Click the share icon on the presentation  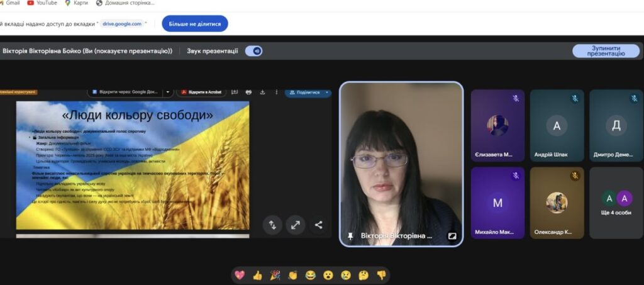(x=318, y=225)
